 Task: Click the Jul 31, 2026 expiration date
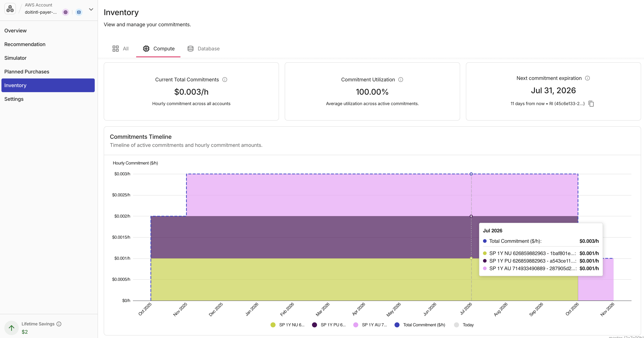553,90
